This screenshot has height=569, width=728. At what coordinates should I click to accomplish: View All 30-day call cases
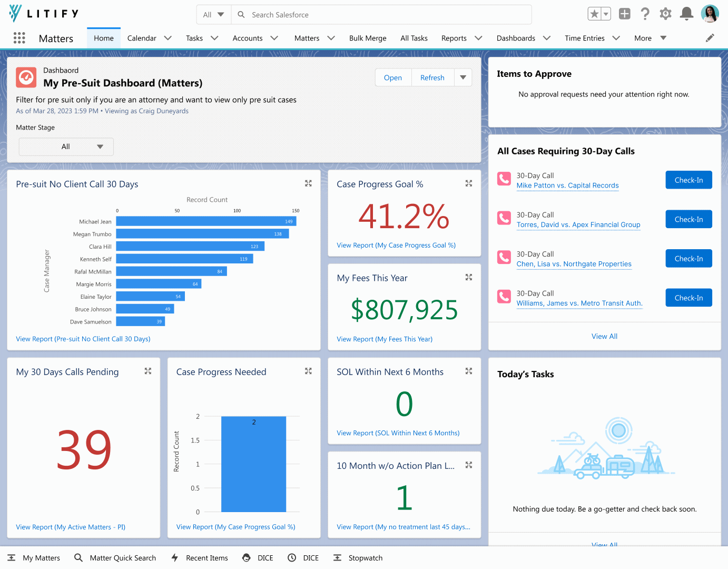(x=604, y=336)
